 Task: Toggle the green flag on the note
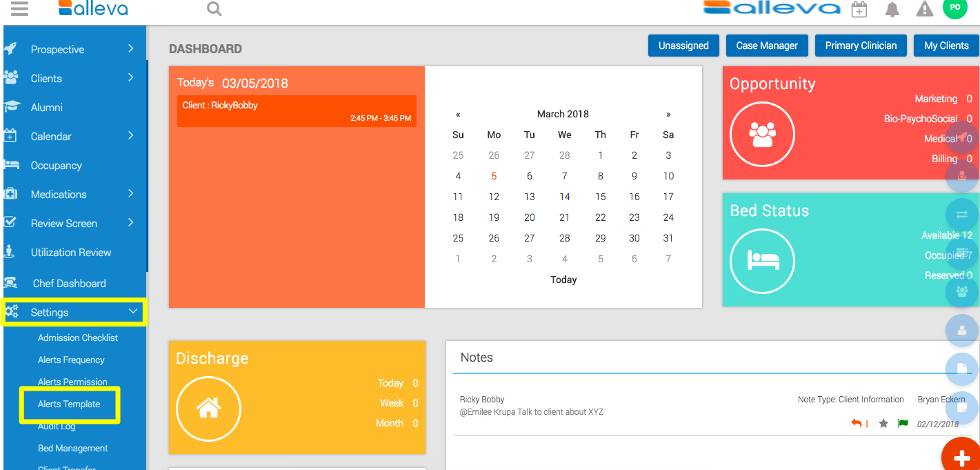tap(903, 424)
